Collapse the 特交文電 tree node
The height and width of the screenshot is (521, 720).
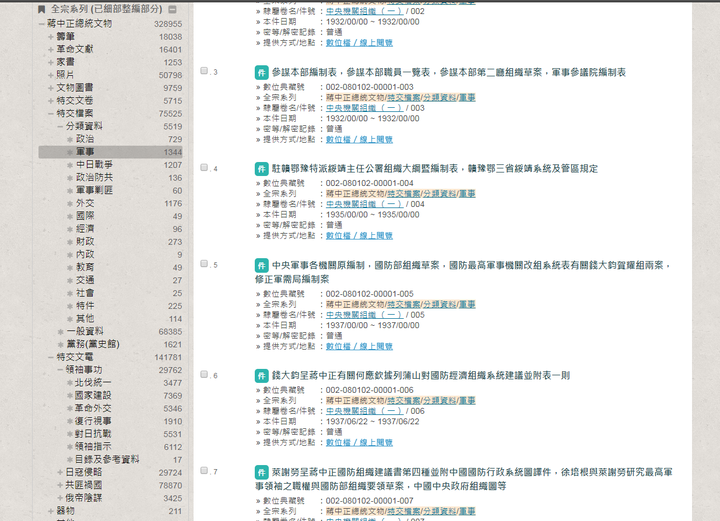click(51, 357)
